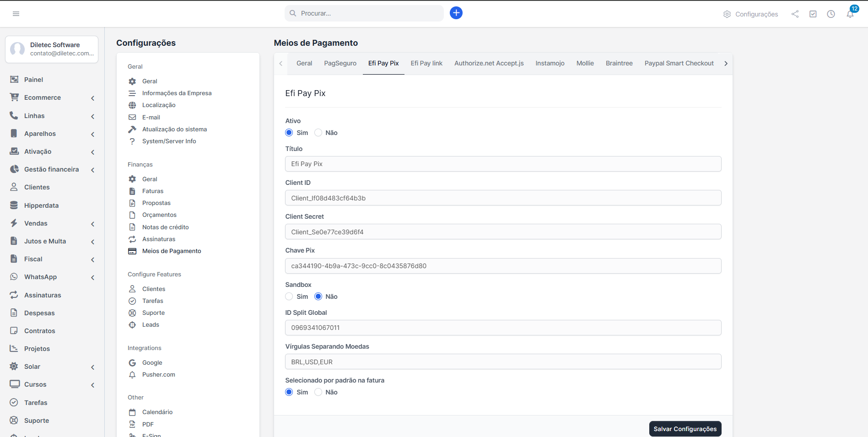Screen dimensions: 868x437
Task: Select Não for Selecionado por padrão na fatura
Action: click(318, 392)
